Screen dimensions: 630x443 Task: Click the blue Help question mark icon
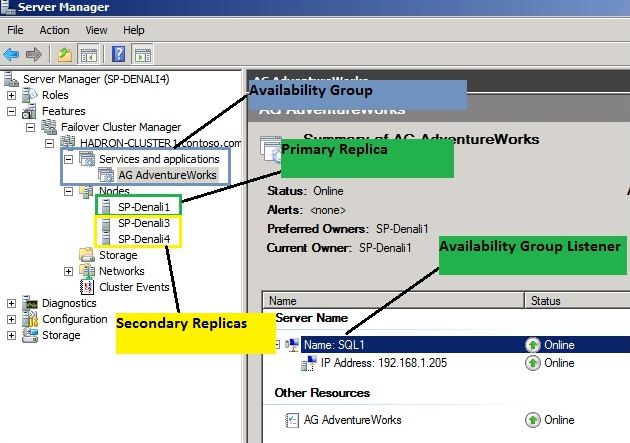coord(119,54)
